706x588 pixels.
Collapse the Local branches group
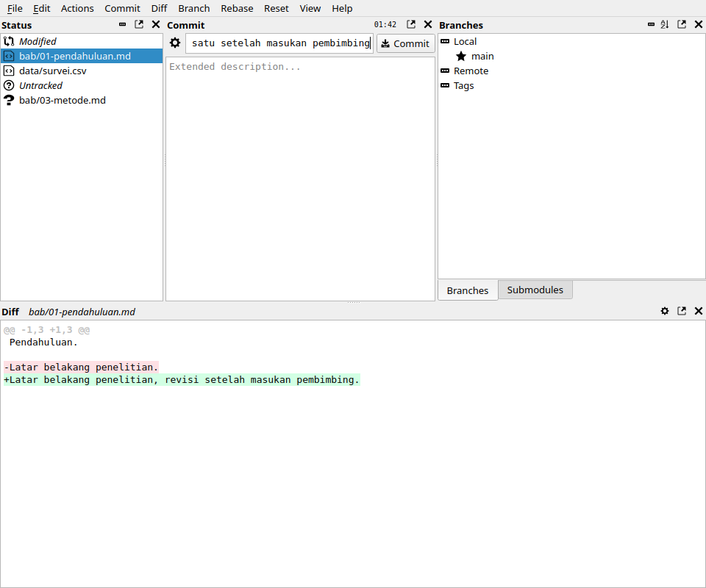point(445,41)
